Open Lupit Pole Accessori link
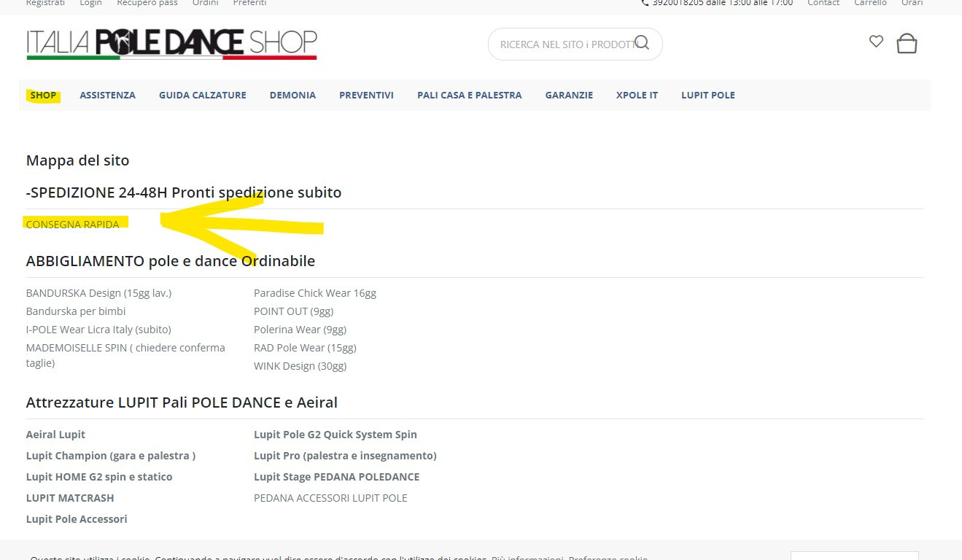Screen dimensions: 962x560 point(77,519)
